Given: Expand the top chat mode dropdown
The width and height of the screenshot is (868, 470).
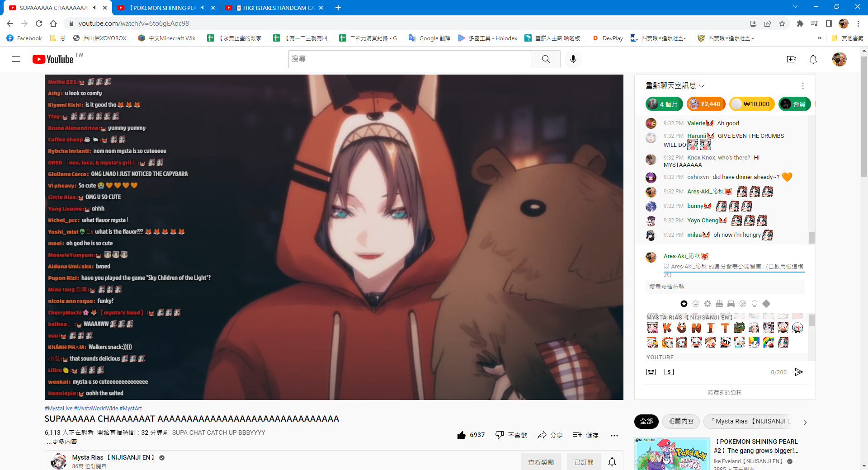Looking at the screenshot, I should point(675,85).
